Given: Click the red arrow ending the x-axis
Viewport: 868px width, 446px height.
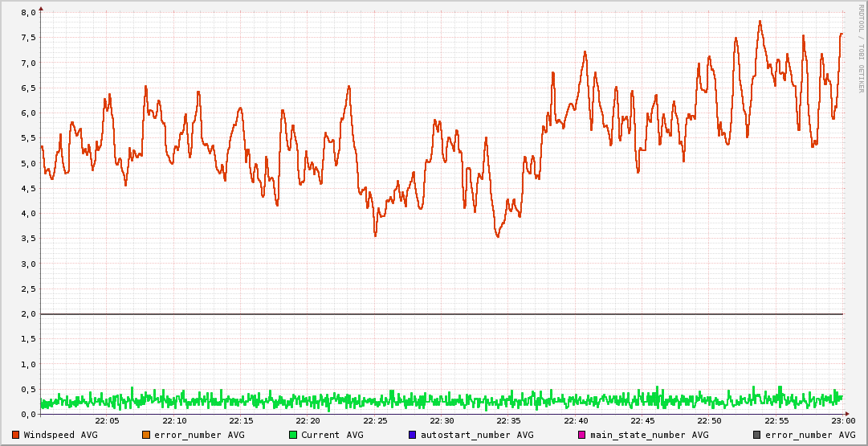Looking at the screenshot, I should tap(849, 414).
